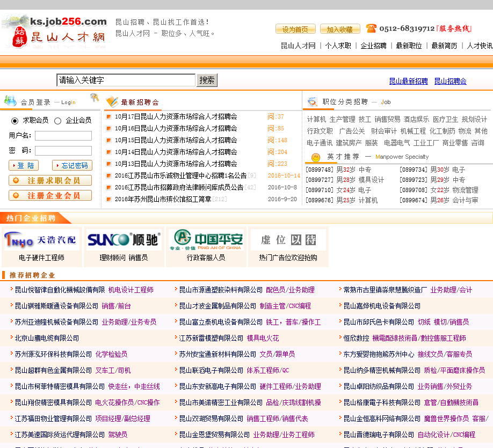Open 东方爱婴抱抱熊苏州中心 link
The image size is (493, 448).
coord(379,355)
